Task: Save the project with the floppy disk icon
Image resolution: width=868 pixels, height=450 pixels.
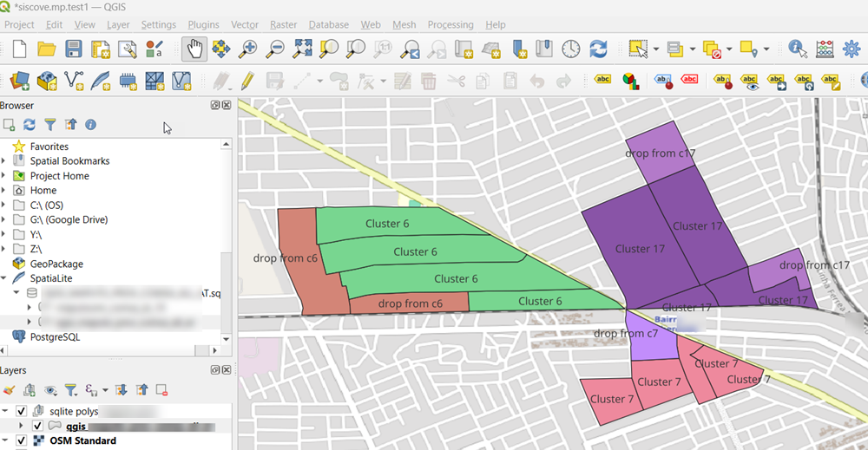Action: 73,49
